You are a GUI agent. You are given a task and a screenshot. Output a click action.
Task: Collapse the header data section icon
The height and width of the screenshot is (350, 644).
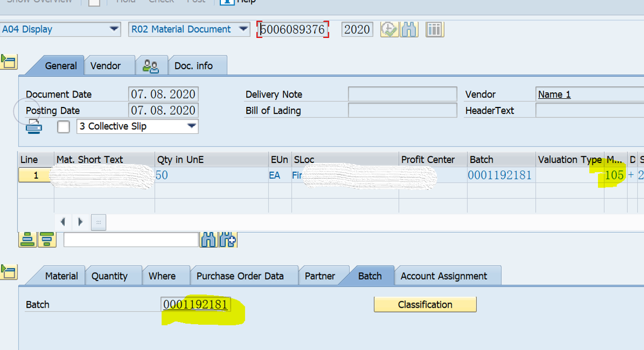tap(8, 62)
